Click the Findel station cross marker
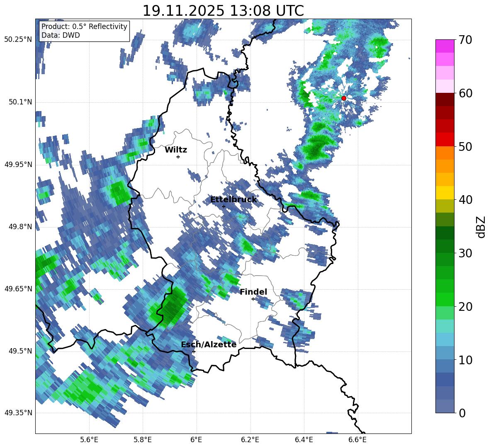The width and height of the screenshot is (491, 448). tap(253, 299)
